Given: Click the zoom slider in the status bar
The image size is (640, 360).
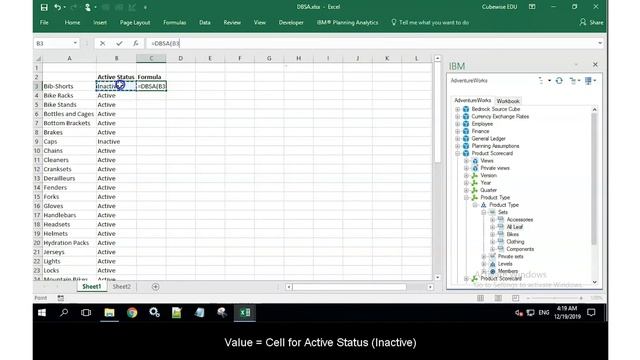Looking at the screenshot, I should click(554, 298).
